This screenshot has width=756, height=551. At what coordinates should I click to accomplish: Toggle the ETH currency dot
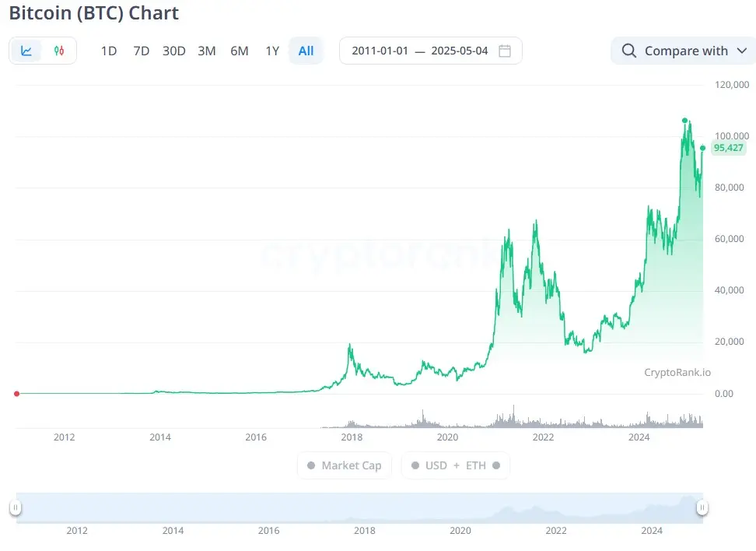pos(496,465)
